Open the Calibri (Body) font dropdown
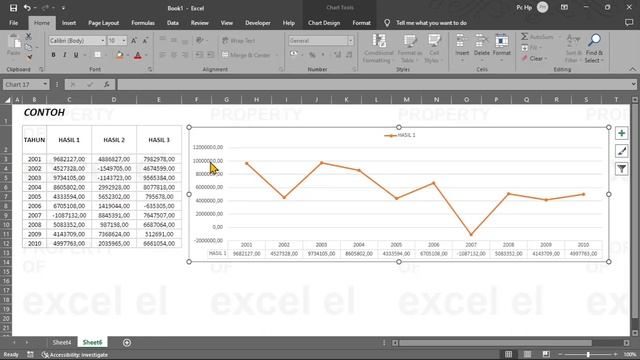 click(x=102, y=40)
